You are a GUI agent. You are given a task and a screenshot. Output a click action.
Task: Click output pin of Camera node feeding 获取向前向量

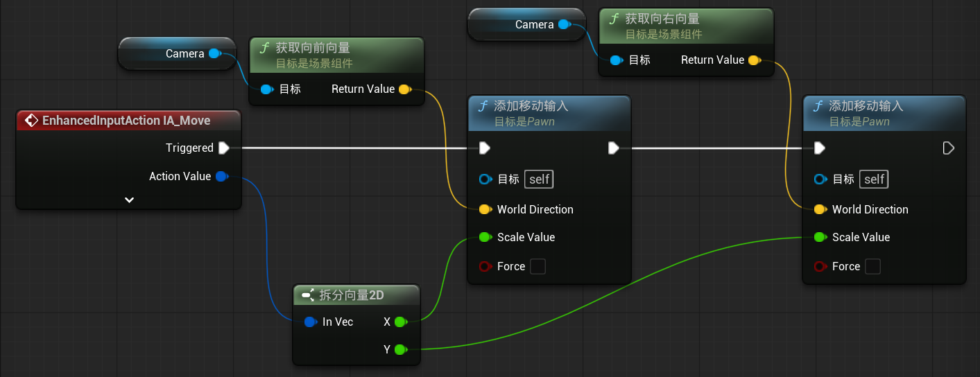point(214,53)
